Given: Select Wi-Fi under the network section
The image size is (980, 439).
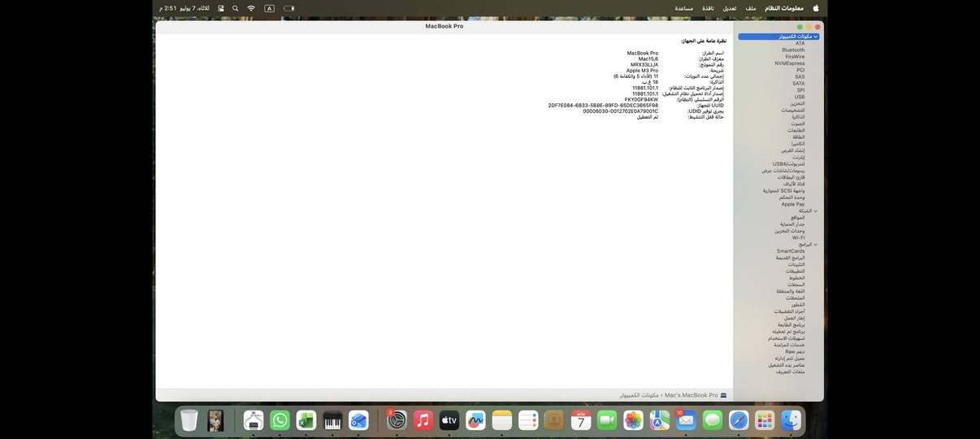Looking at the screenshot, I should click(x=798, y=238).
